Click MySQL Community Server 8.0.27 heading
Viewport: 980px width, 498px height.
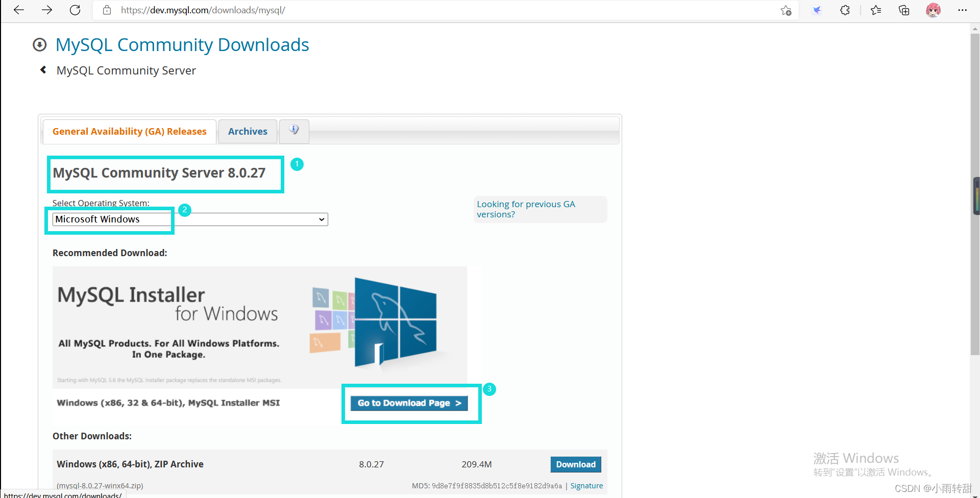159,173
